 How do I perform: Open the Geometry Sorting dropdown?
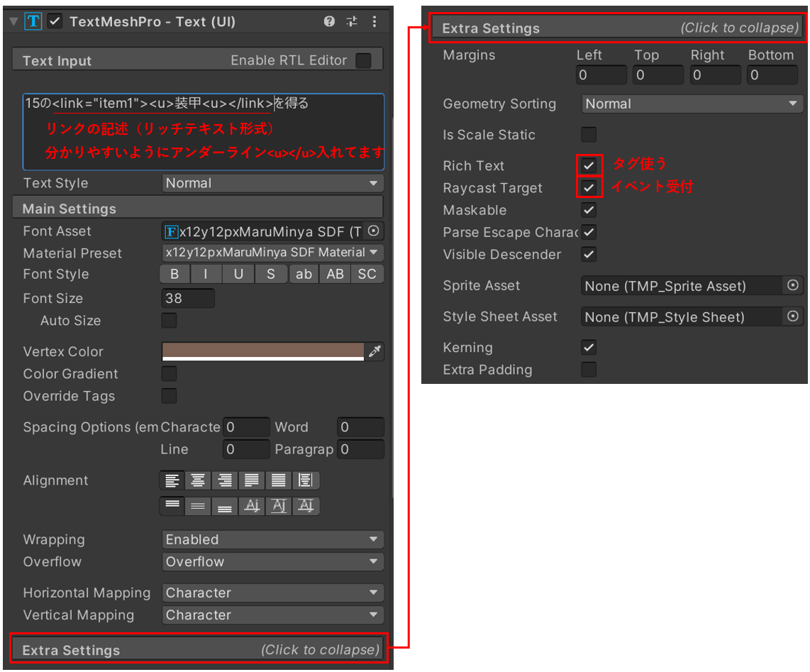(692, 104)
